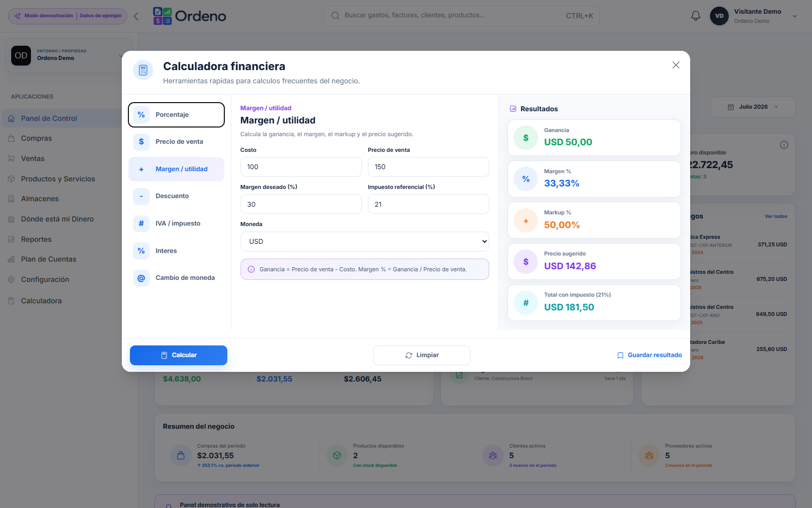812x508 pixels.
Task: Click Ver todos link in background panel
Action: pyautogui.click(x=776, y=216)
